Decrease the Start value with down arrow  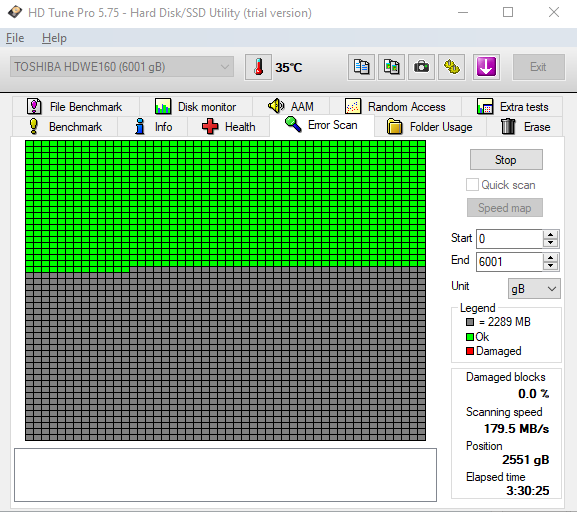click(551, 243)
